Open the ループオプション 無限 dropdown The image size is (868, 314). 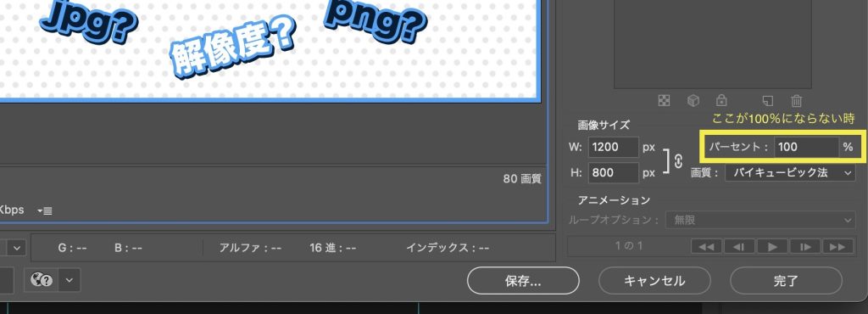coord(760,220)
